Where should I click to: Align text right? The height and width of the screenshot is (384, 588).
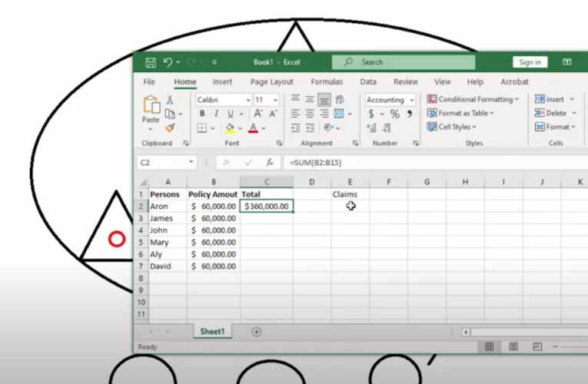pyautogui.click(x=324, y=114)
